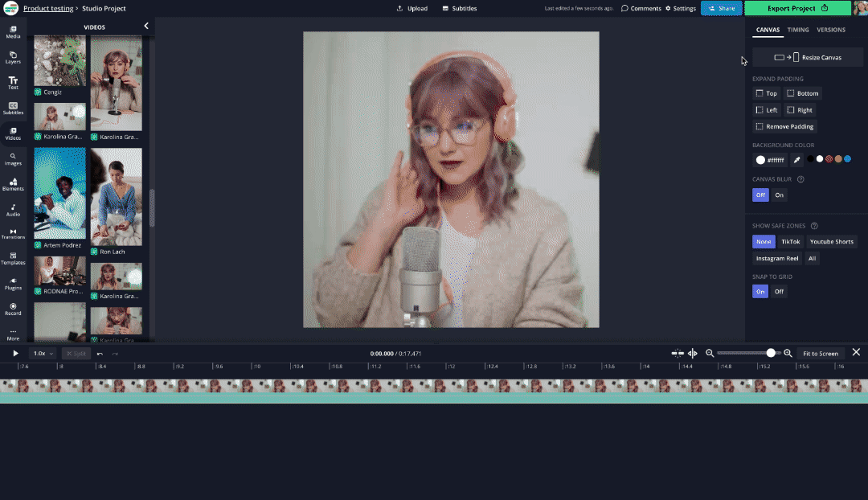Click the undo arrow in timeline toolbar

click(100, 354)
